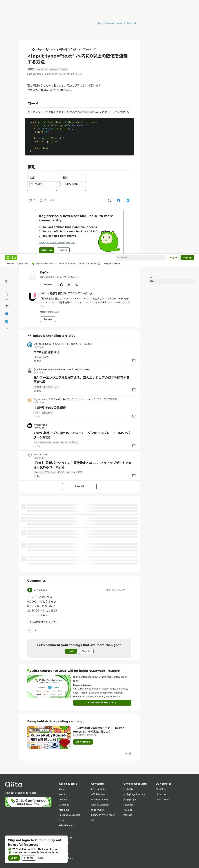Screen dimensions: 199x868
Task: Stock the WinForms モダンUIテンプレート article
Action: point(134,446)
